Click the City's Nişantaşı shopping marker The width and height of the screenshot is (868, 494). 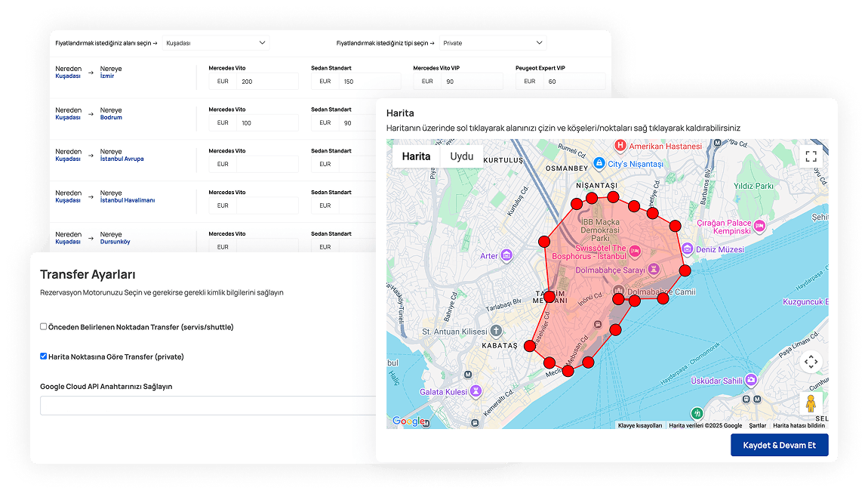point(599,163)
